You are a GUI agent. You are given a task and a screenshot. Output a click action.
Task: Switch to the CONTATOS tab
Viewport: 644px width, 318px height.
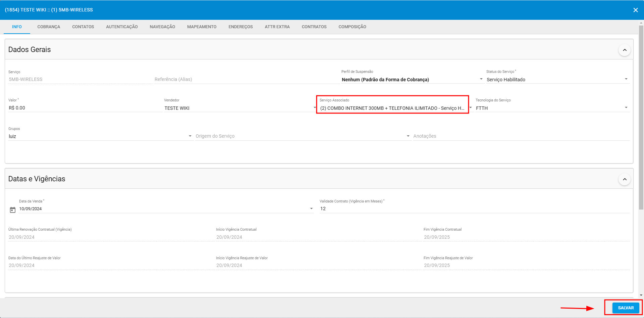point(83,27)
